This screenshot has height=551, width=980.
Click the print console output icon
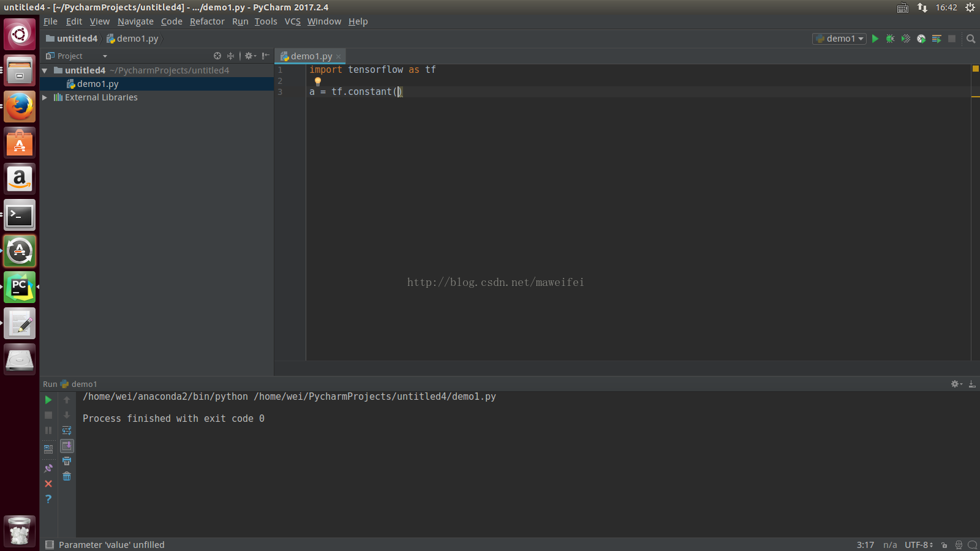pyautogui.click(x=67, y=461)
